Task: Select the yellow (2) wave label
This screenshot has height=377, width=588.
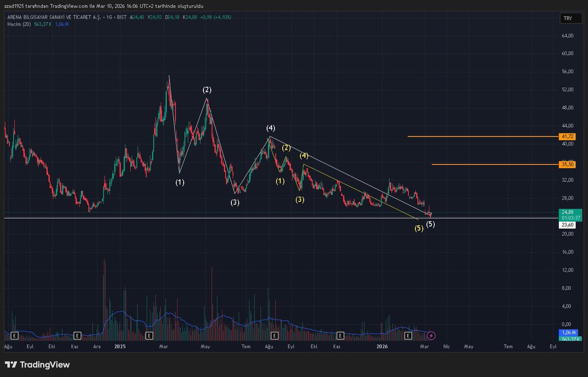Action: [x=287, y=148]
